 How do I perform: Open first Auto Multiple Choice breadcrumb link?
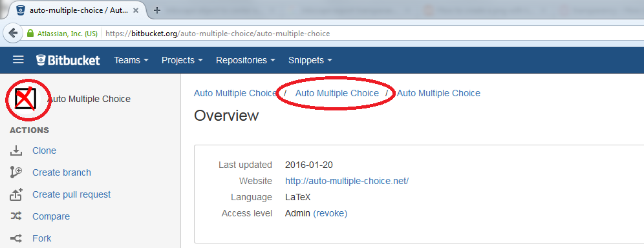pyautogui.click(x=235, y=93)
